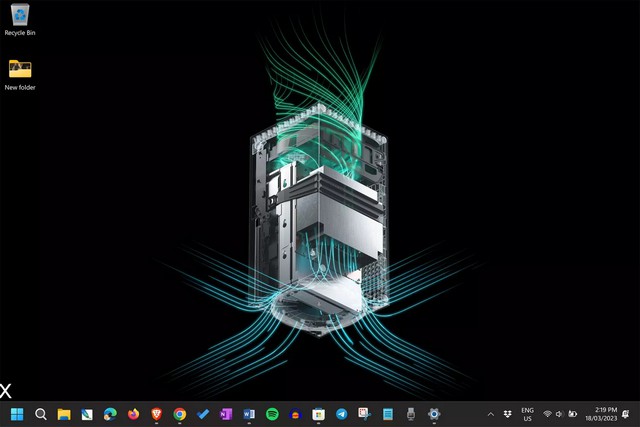The height and width of the screenshot is (427, 640).
Task: Open the volume speaker tray icon
Action: (559, 414)
